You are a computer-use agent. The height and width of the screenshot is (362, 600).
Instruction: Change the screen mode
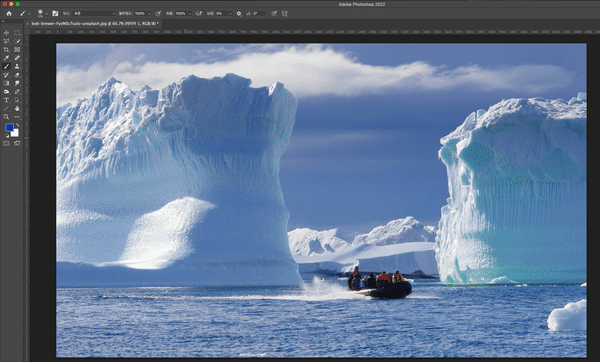click(x=17, y=143)
